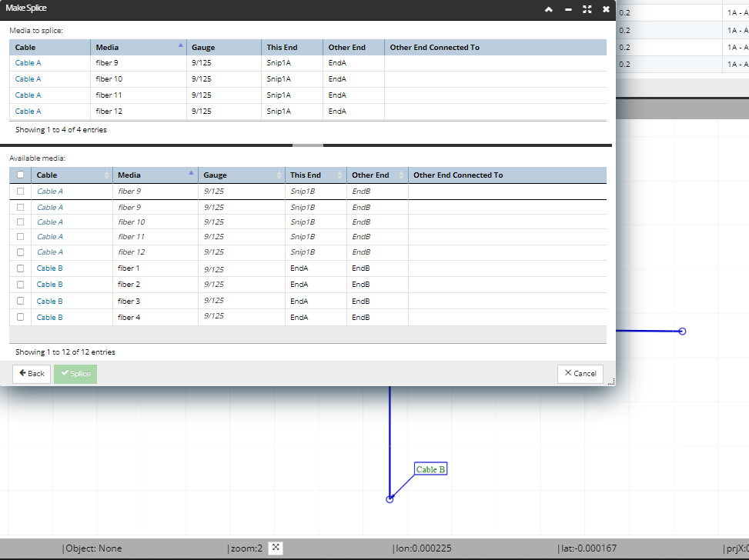The height and width of the screenshot is (560, 749).
Task: Check the Cable B fiber 3 row
Action: click(20, 301)
